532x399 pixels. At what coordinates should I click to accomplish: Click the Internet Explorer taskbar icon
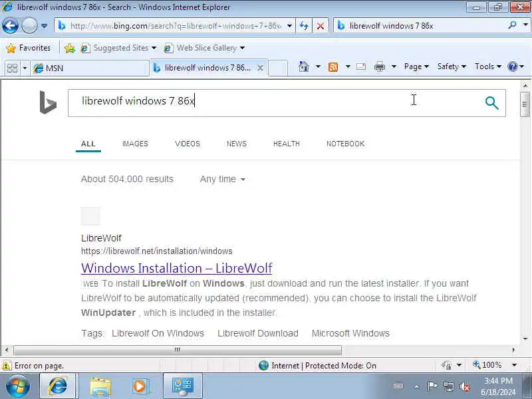tap(58, 386)
